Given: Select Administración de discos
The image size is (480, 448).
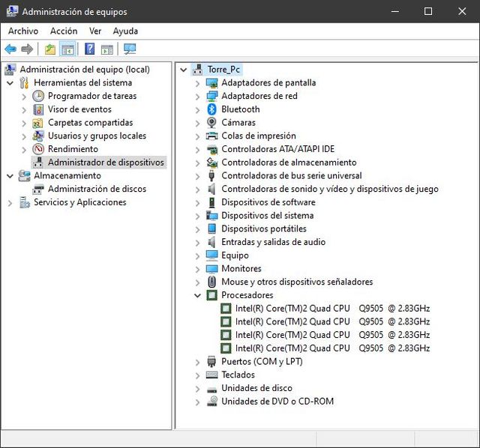Looking at the screenshot, I should click(x=97, y=189).
